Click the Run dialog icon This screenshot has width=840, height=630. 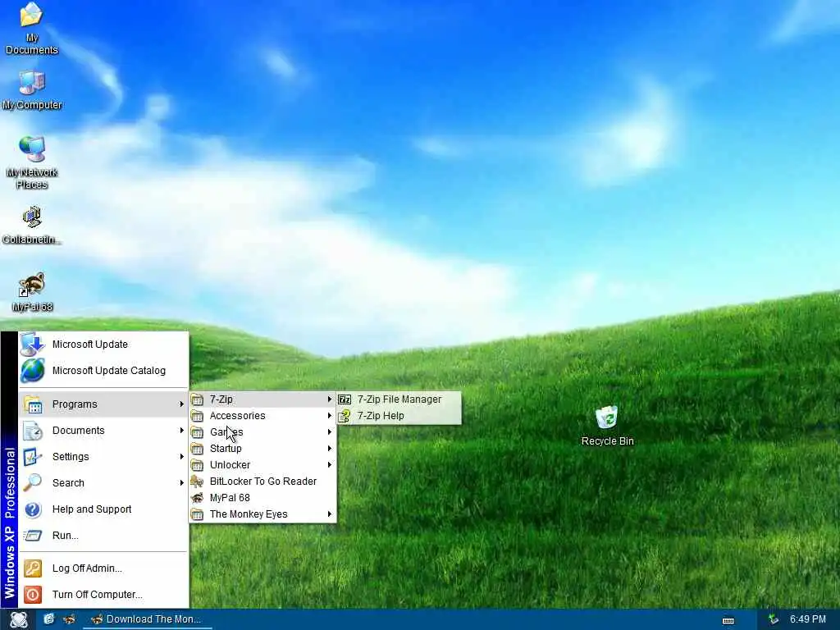tap(33, 535)
